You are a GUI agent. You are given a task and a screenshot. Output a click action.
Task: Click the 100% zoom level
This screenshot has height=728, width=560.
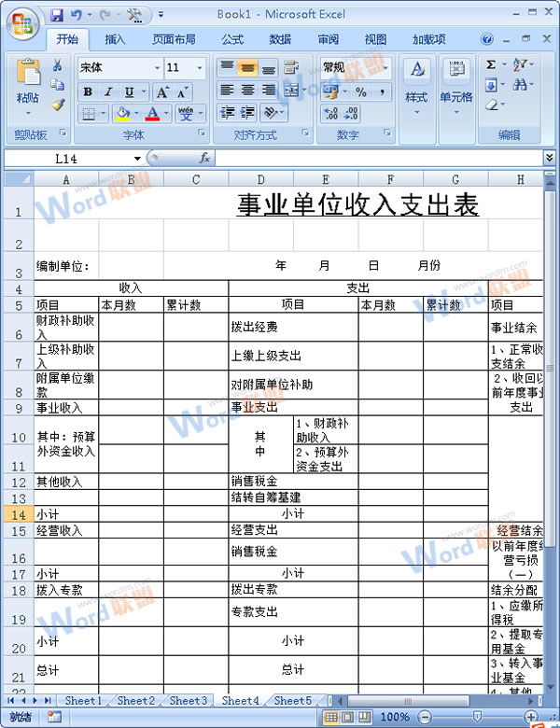[395, 717]
